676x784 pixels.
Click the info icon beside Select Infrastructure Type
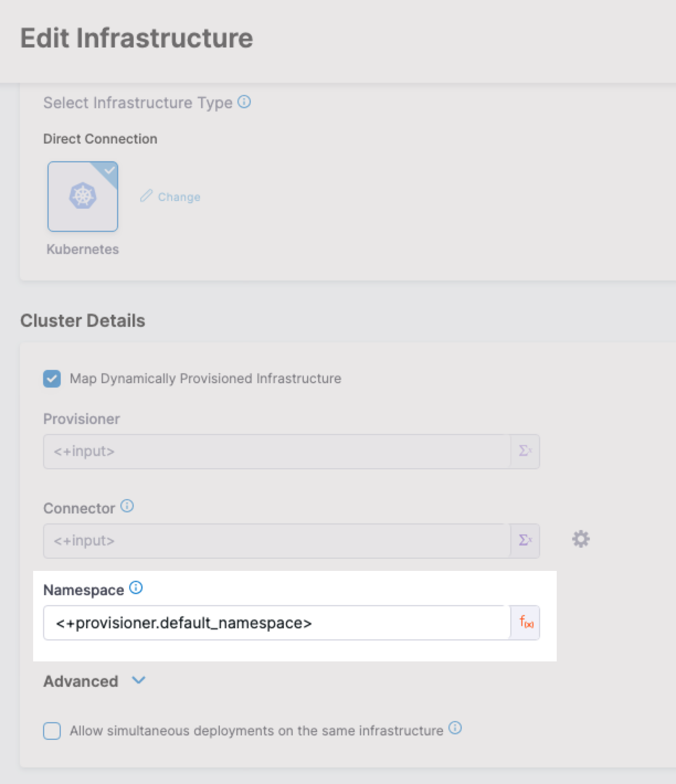pos(244,102)
